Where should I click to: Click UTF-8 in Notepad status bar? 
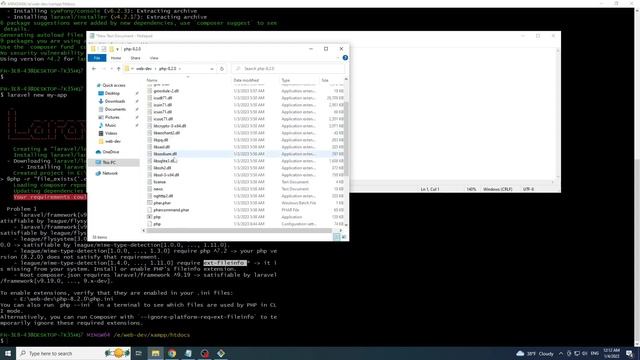tap(528, 189)
